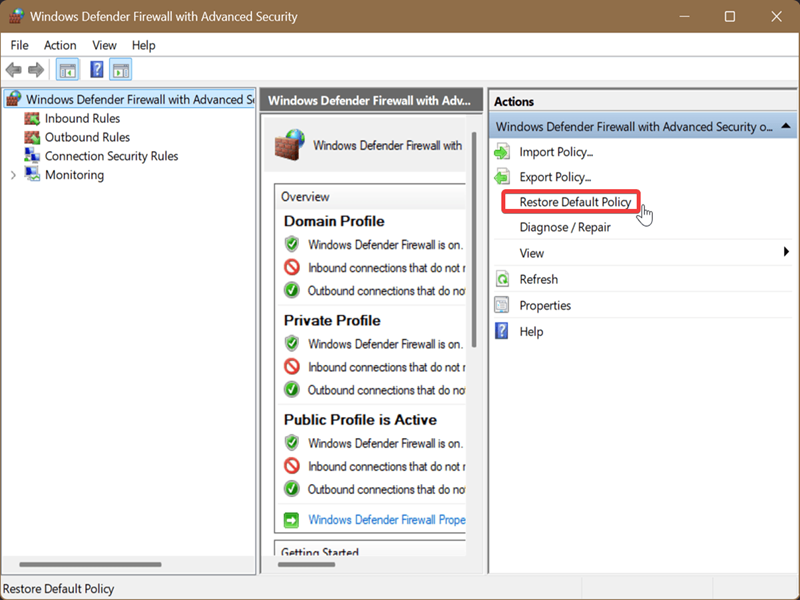Toggle Show/Hide Action Pane toolbar icon
Viewport: 800px width, 600px height.
click(120, 70)
